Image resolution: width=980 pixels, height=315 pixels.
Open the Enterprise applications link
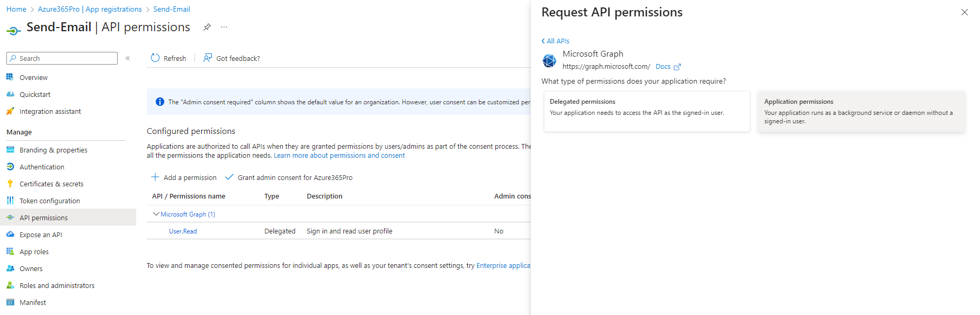click(503, 266)
